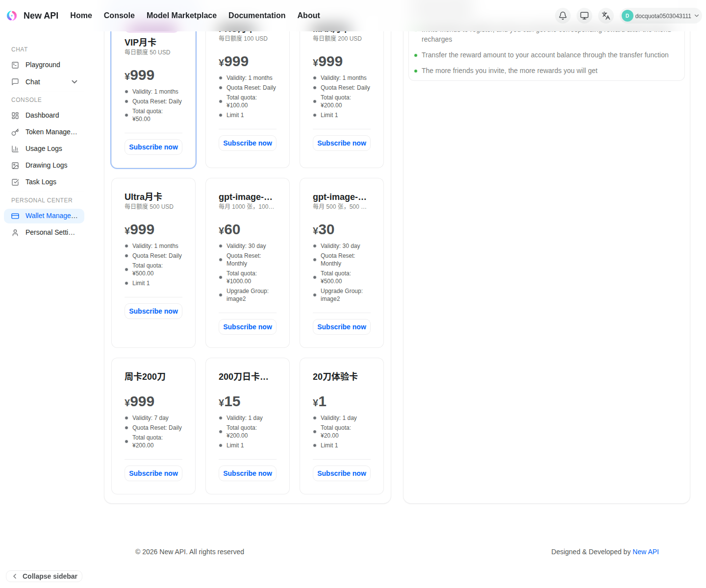
Task: Click the Dashboard grid icon
Action: click(15, 115)
